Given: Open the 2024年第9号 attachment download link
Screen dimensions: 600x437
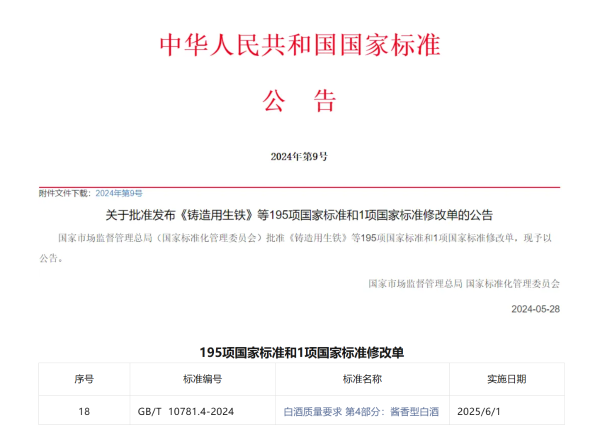Looking at the screenshot, I should pos(119,192).
